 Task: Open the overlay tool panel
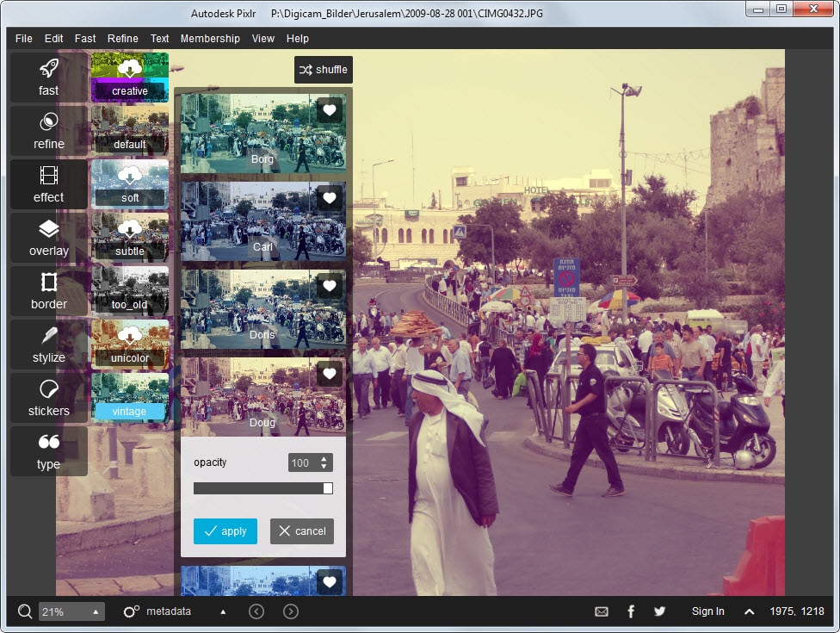point(49,238)
